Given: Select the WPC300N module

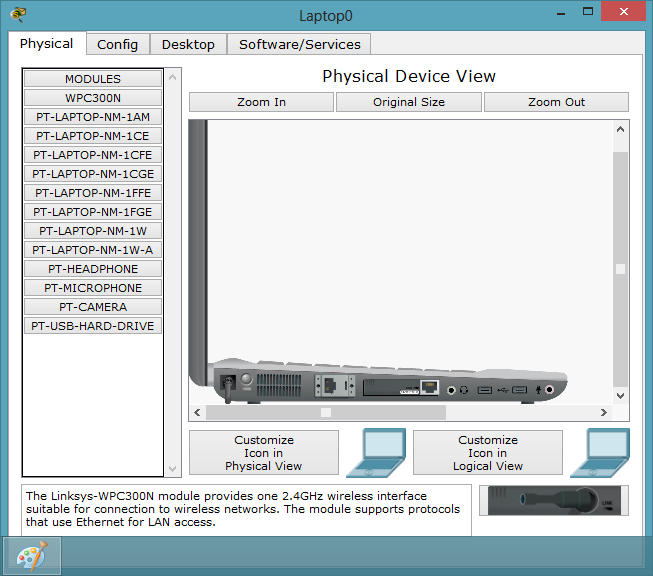Looking at the screenshot, I should (93, 98).
